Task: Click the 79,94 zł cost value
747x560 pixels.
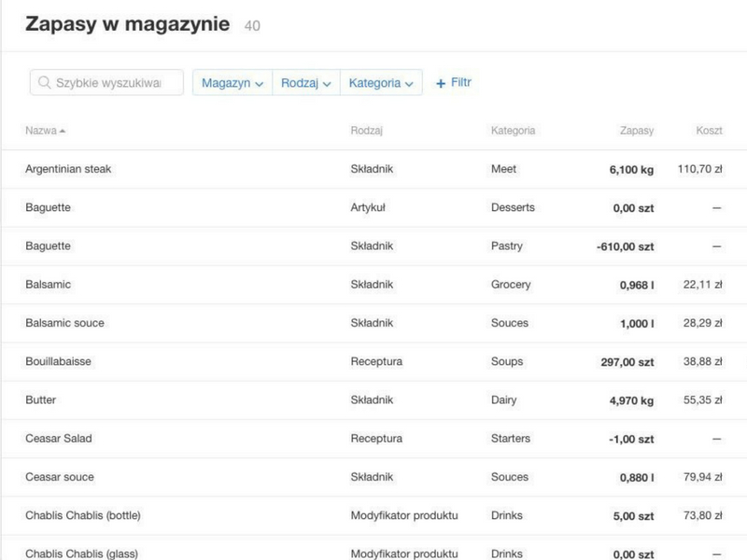Action: point(703,477)
